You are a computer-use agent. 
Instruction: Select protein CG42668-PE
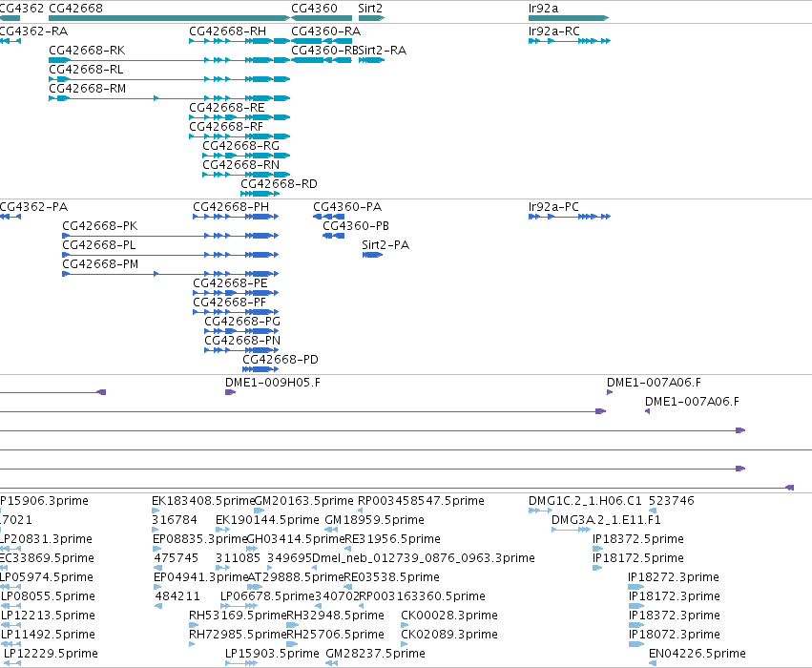click(231, 283)
